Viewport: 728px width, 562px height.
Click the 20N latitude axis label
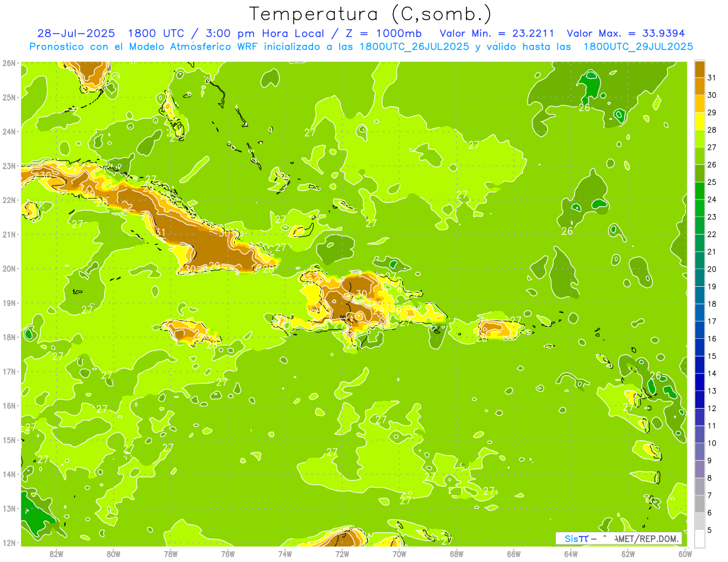coord(9,269)
